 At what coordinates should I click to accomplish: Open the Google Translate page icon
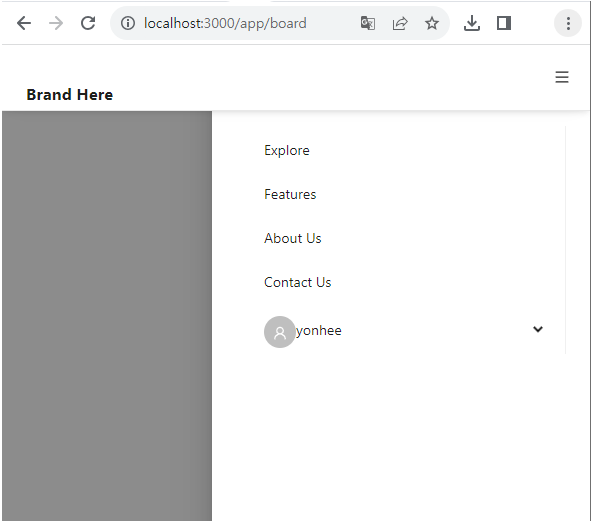(368, 23)
